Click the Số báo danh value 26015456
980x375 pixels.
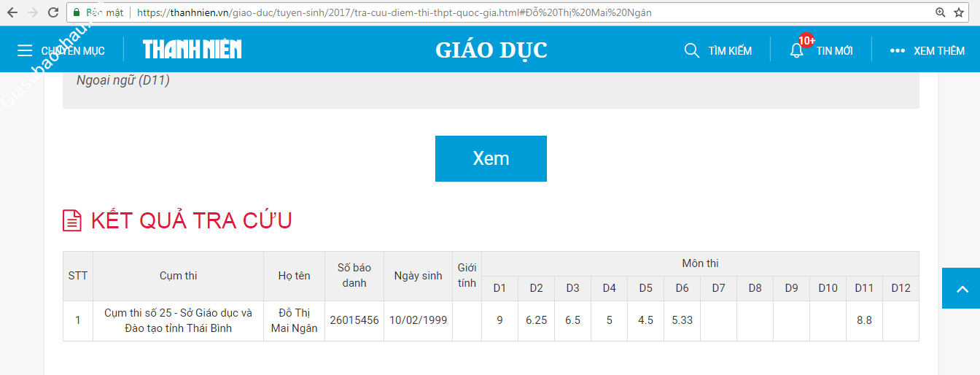coord(354,320)
